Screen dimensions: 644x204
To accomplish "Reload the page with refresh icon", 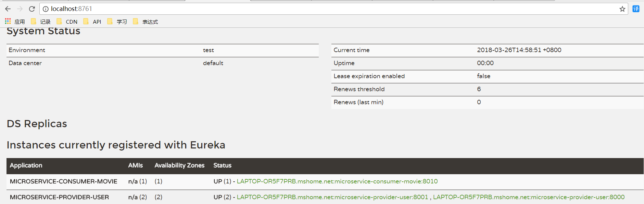I will tap(32, 9).
